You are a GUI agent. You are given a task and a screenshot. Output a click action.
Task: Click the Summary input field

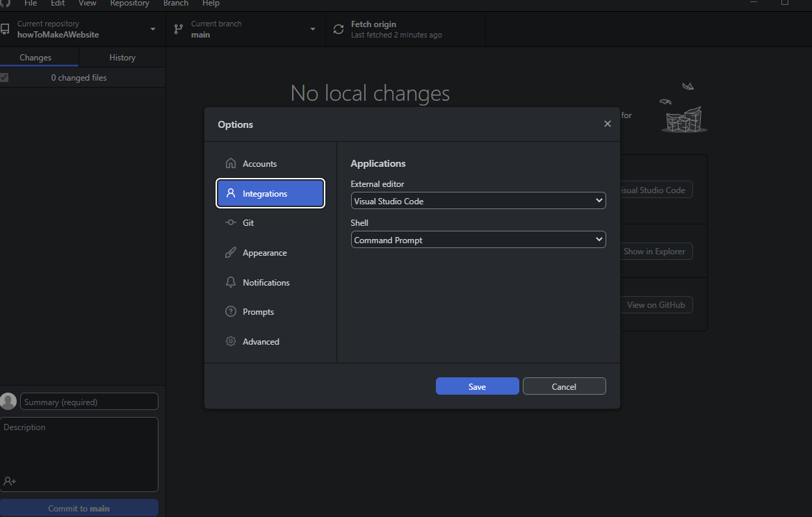point(90,402)
